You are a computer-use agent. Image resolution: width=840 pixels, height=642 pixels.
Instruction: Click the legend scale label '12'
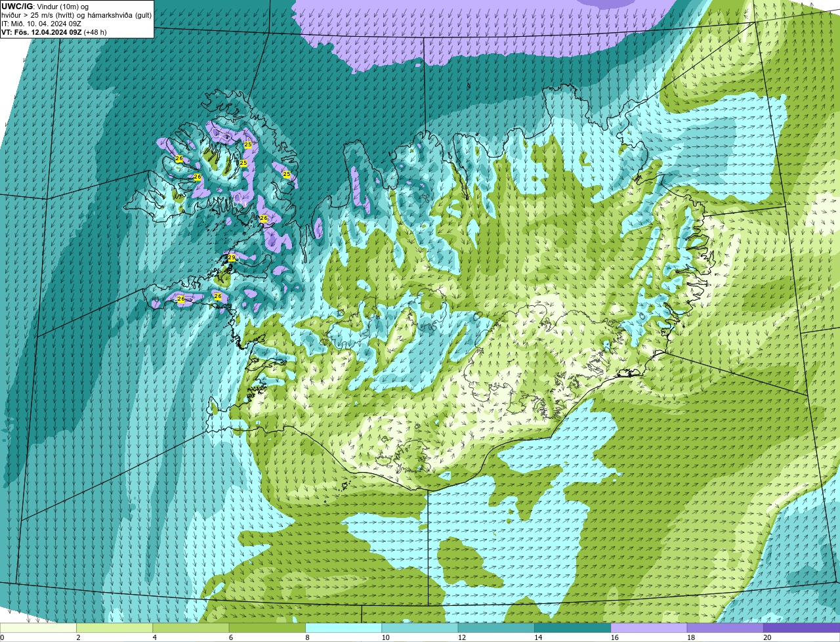pos(462,637)
